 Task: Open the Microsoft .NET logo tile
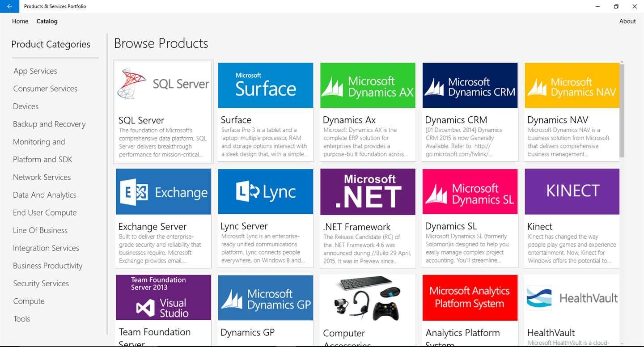[x=368, y=192]
